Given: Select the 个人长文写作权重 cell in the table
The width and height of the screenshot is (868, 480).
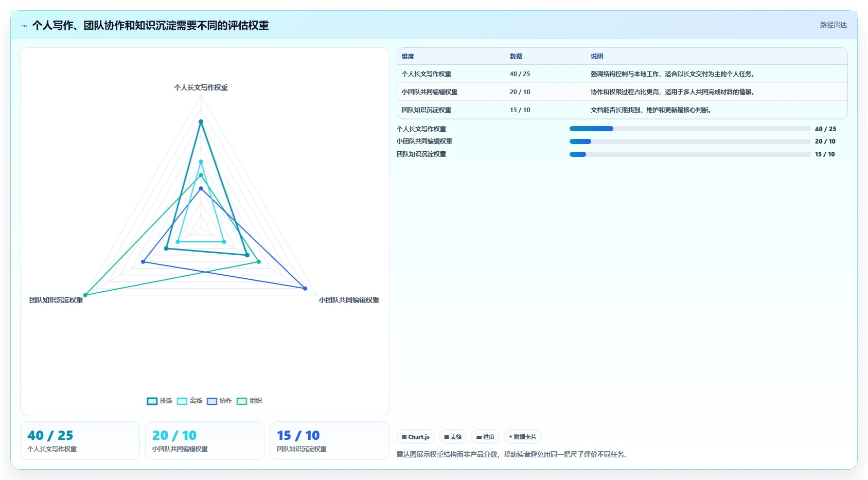Looking at the screenshot, I should [x=427, y=74].
